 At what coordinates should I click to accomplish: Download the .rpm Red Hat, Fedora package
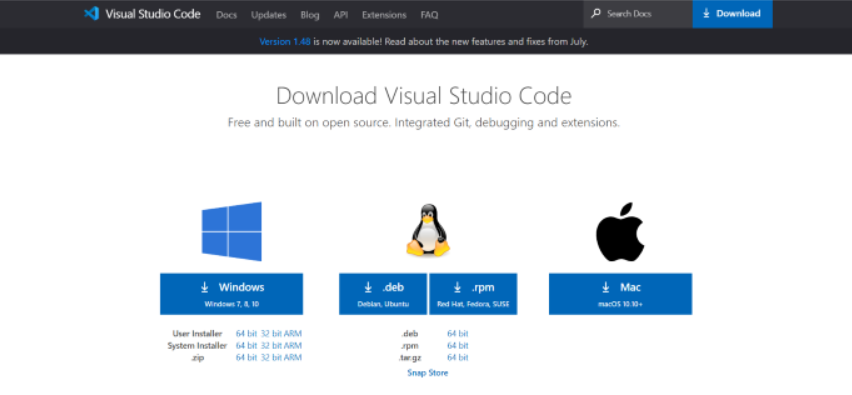coord(473,294)
